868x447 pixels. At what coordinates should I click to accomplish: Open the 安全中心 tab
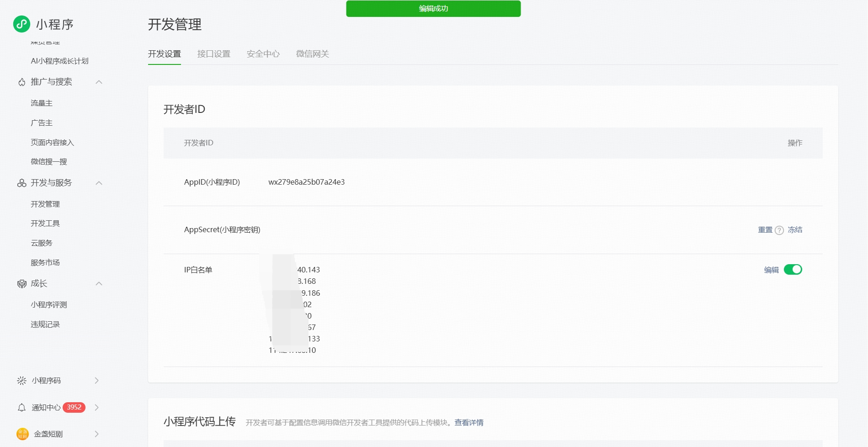[x=263, y=54]
